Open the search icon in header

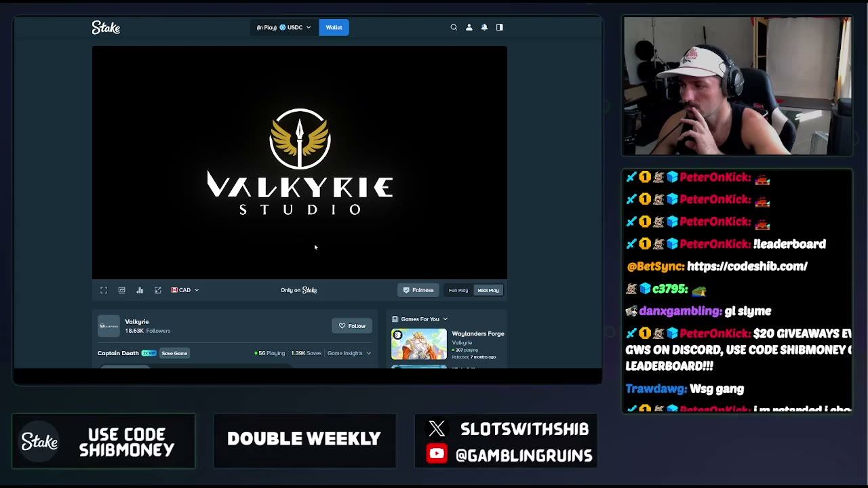(454, 27)
